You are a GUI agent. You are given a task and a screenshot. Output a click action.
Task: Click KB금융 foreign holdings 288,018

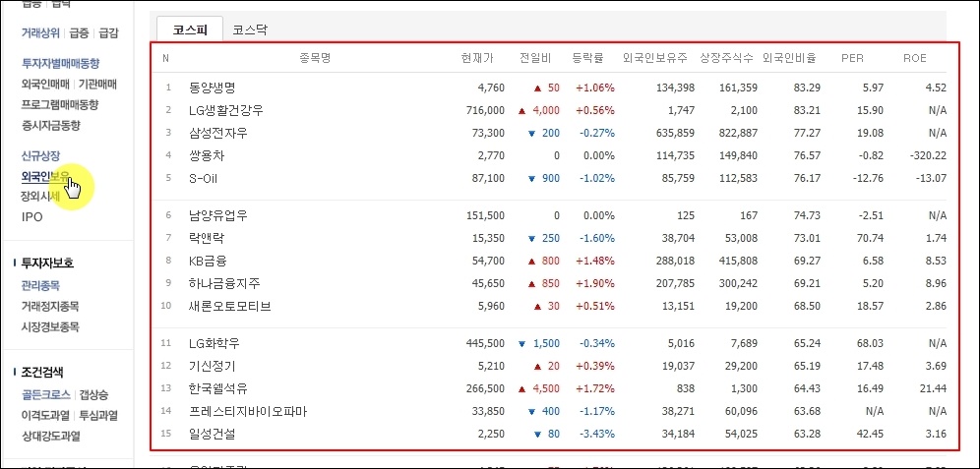(676, 261)
